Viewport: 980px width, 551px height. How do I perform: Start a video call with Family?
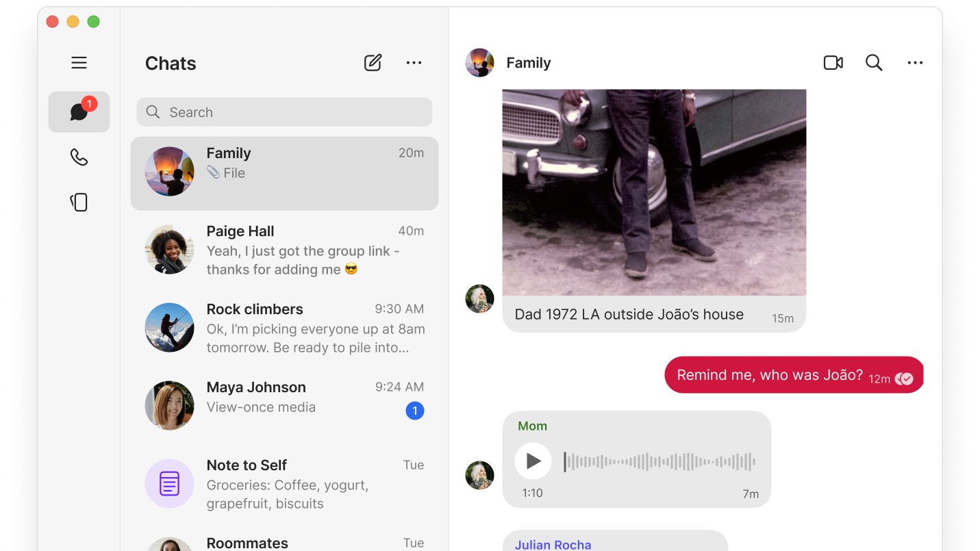point(833,63)
